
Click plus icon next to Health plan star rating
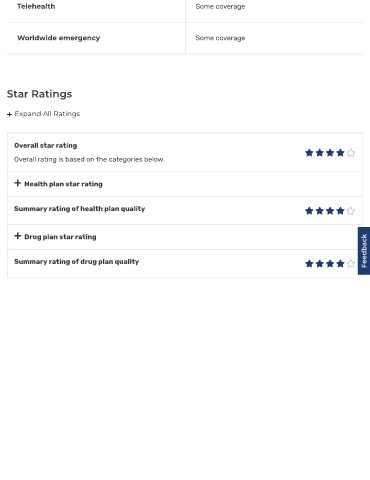click(x=18, y=183)
